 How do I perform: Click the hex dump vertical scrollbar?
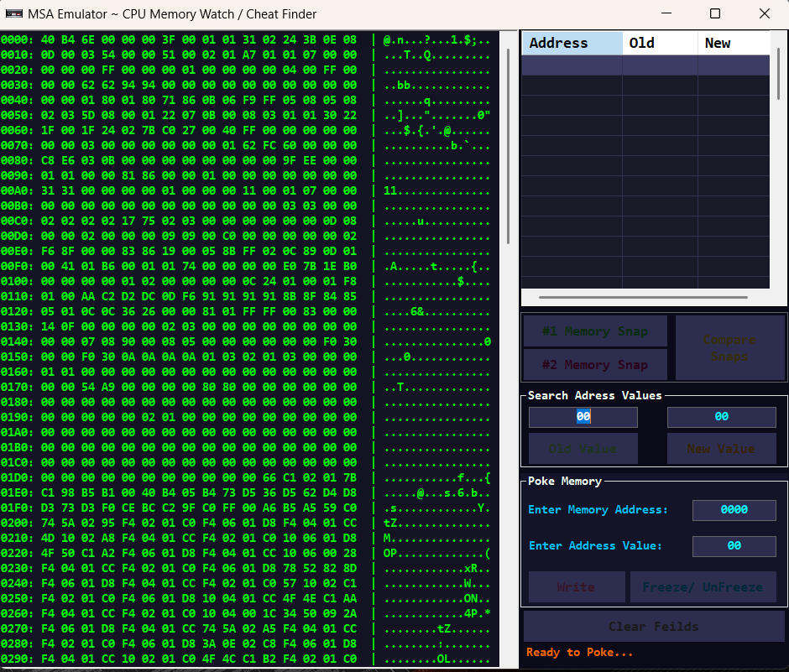508,146
